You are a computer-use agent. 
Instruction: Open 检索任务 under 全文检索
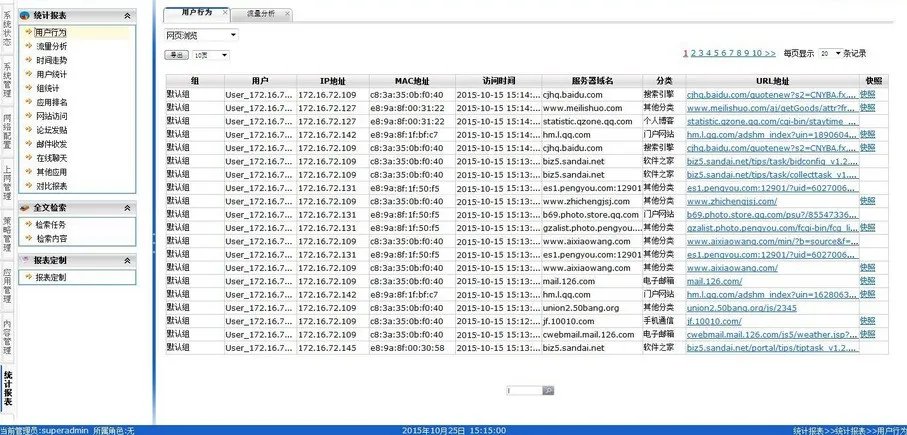point(51,224)
